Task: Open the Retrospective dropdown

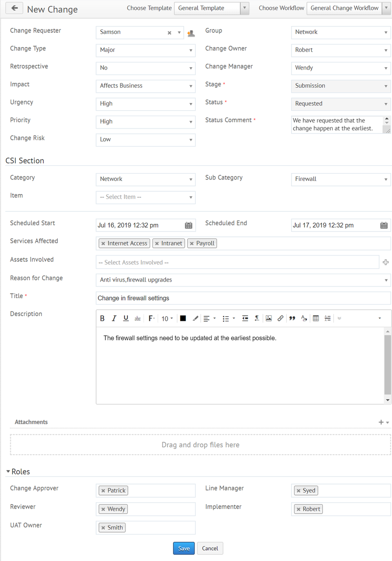Action: [146, 68]
